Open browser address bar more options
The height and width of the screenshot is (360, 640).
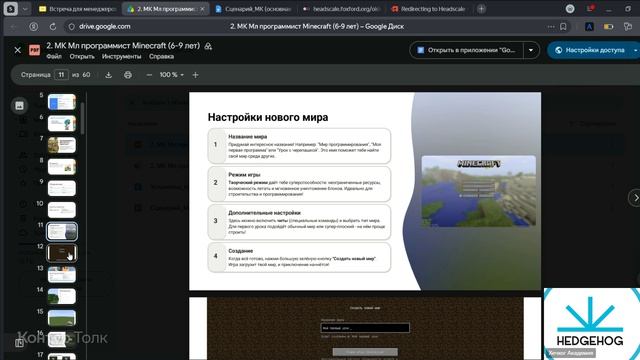point(551,27)
